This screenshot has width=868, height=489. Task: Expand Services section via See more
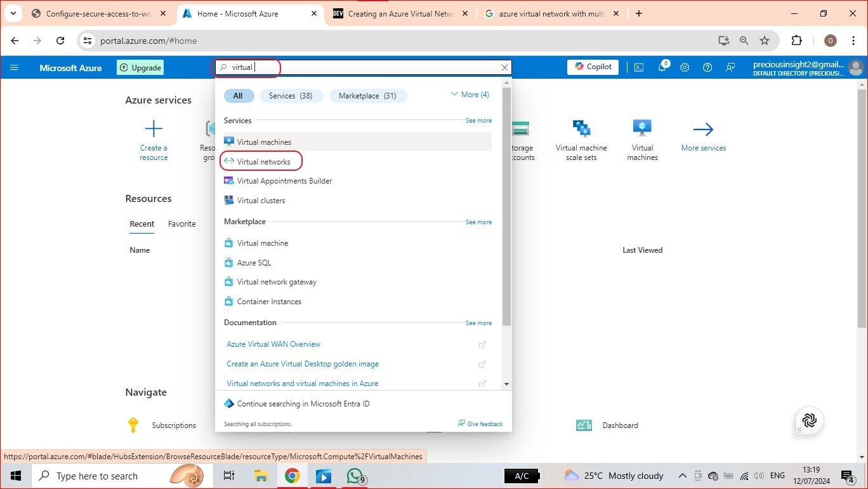coord(478,120)
